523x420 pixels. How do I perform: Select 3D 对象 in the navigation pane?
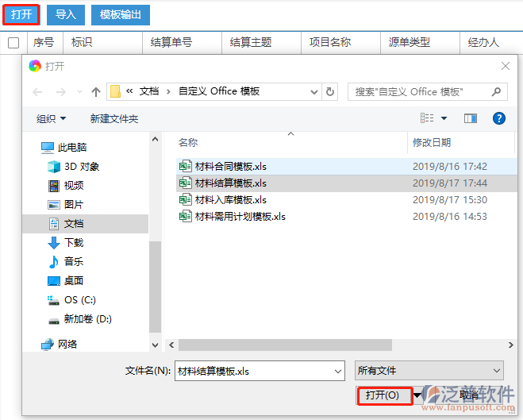click(73, 167)
